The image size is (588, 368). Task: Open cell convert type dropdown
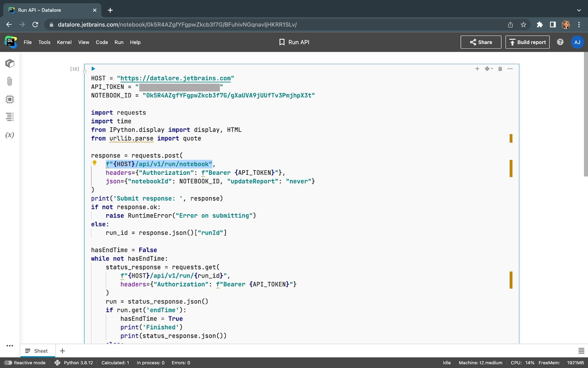(x=488, y=69)
